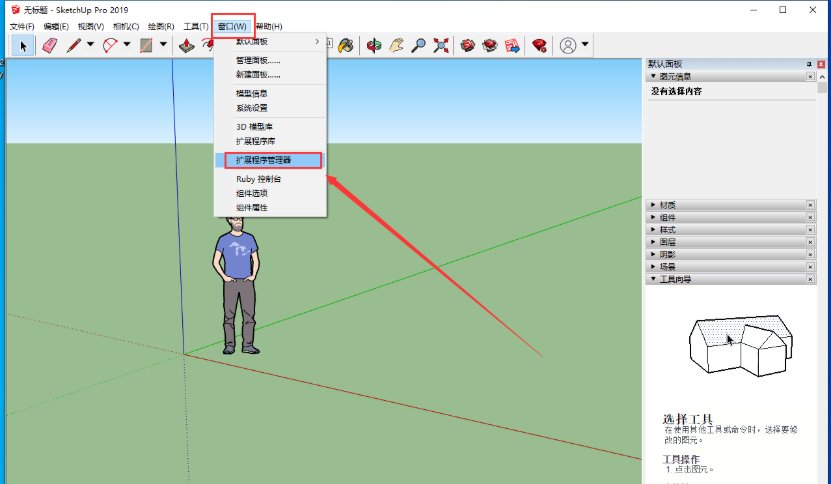Open the Line tool dropdown arrow
The width and height of the screenshot is (831, 484).
click(x=91, y=45)
